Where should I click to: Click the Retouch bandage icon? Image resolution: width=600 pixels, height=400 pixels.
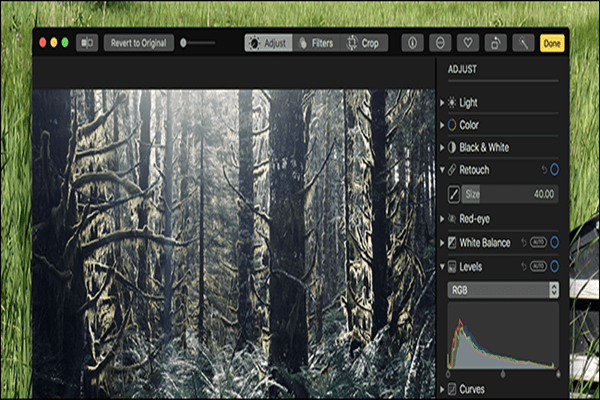tap(452, 170)
